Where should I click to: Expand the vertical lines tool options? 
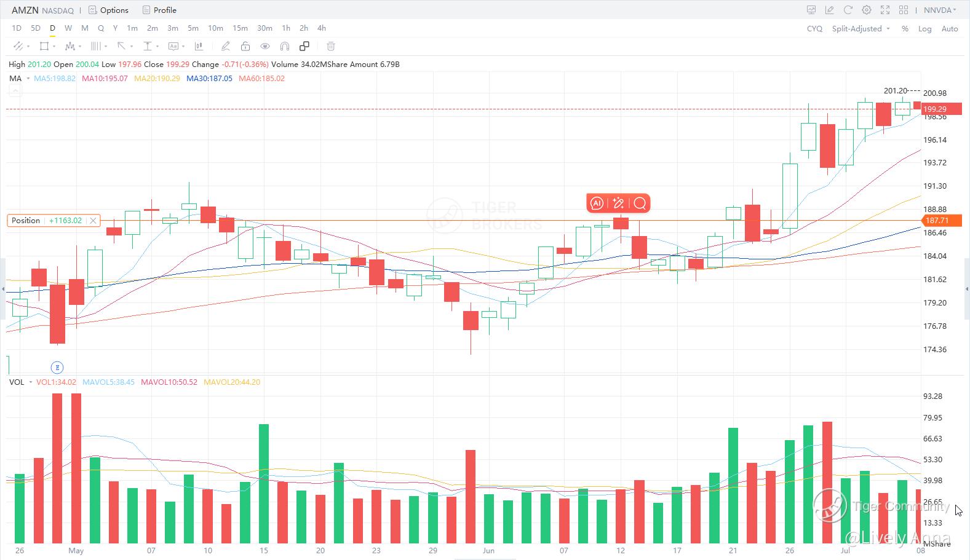(106, 47)
